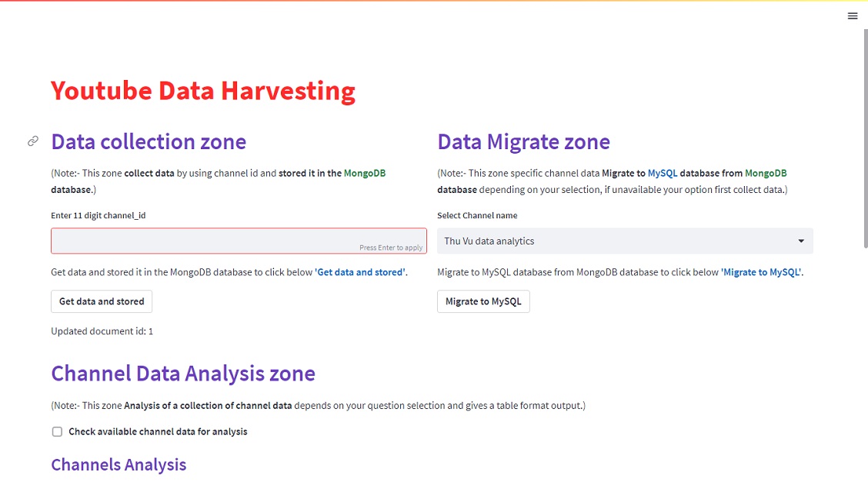Click the Migrate to MySQL button
Screen dimensions: 868x492
click(x=483, y=301)
